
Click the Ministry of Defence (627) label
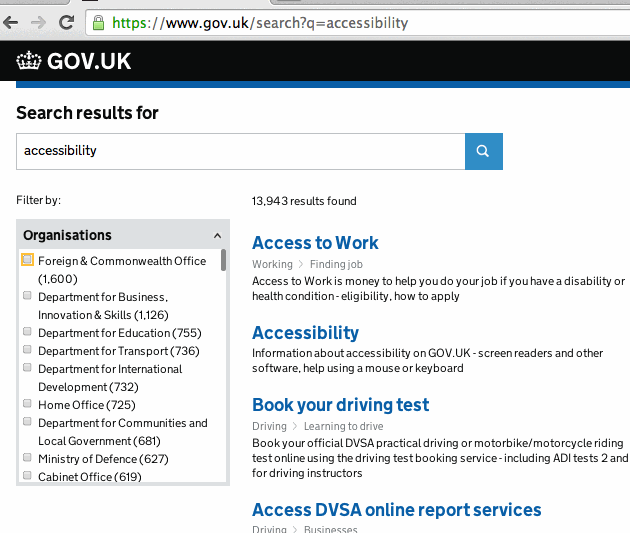103,459
